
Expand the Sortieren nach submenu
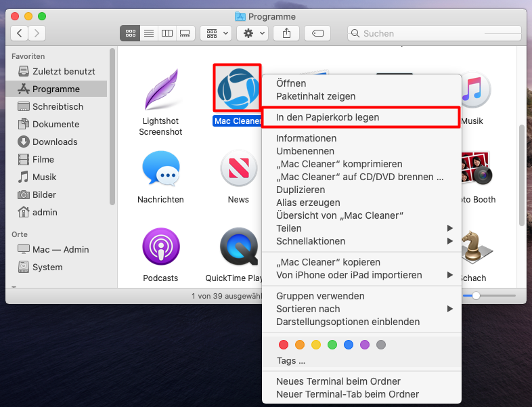[x=361, y=309]
